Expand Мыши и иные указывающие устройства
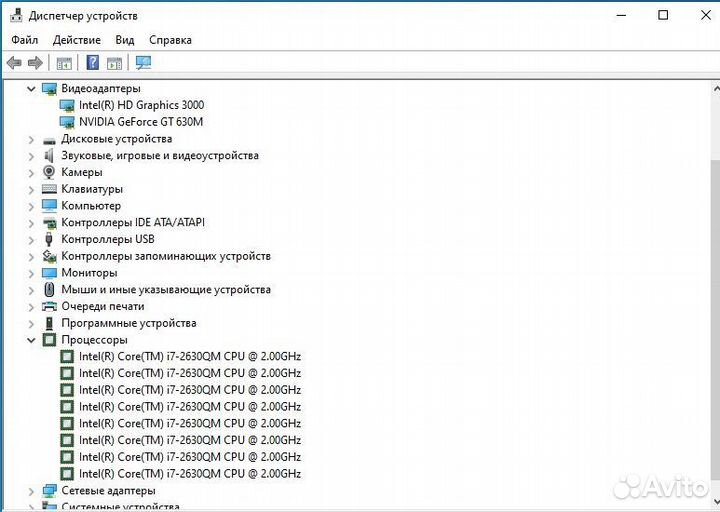The image size is (720, 512). pos(31,290)
